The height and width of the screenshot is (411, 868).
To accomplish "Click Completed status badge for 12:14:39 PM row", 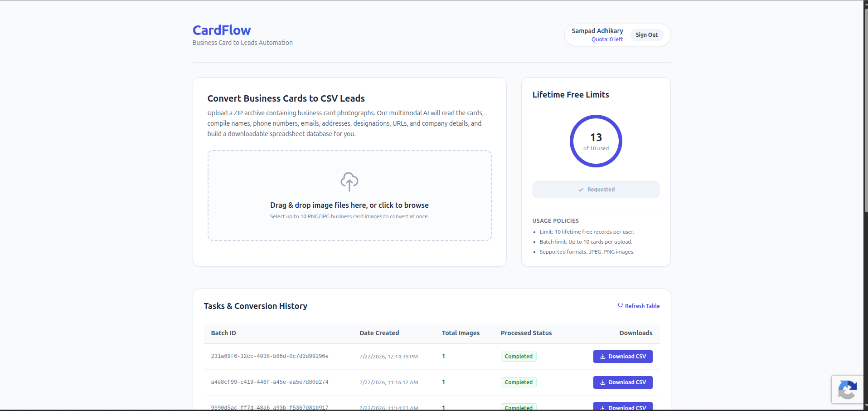I will pos(519,357).
